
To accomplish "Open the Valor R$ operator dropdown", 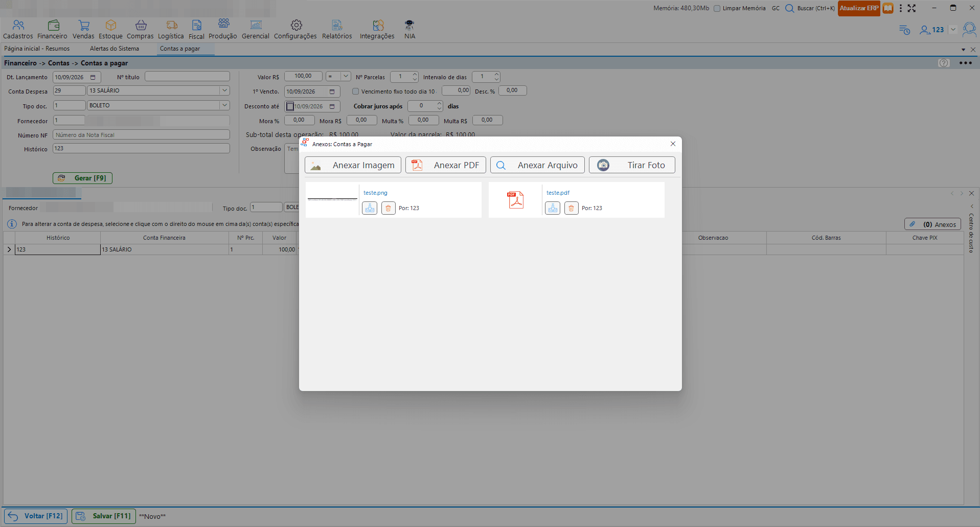I will click(x=346, y=76).
